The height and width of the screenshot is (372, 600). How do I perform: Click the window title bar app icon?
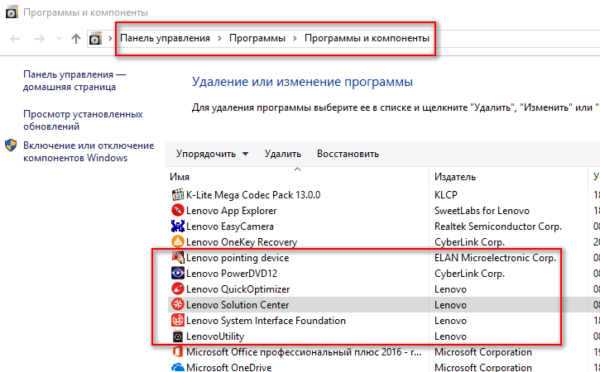[x=11, y=12]
